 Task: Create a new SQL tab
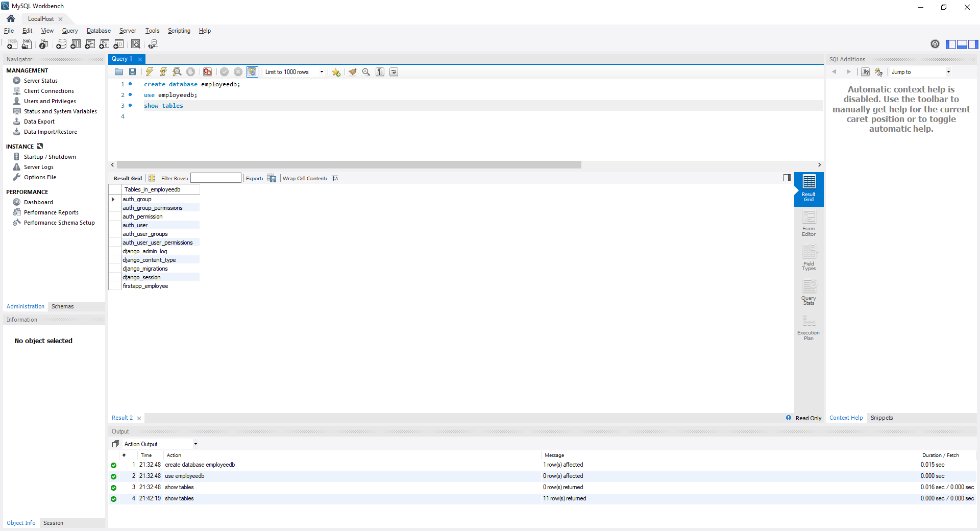(x=12, y=44)
